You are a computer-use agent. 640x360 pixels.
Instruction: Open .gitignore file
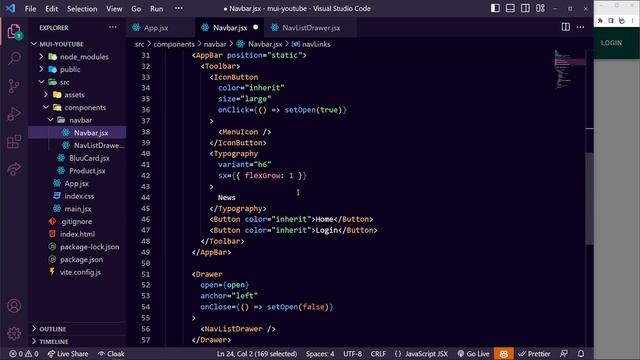pos(77,221)
